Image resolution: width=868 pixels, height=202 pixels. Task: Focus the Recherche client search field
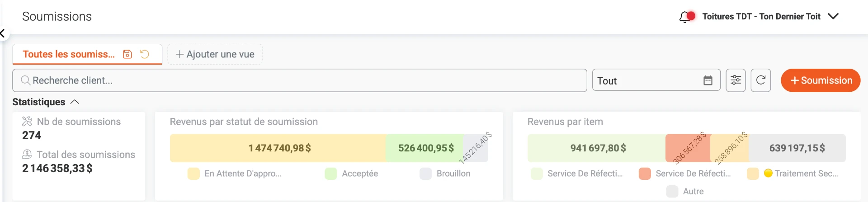[x=300, y=80]
